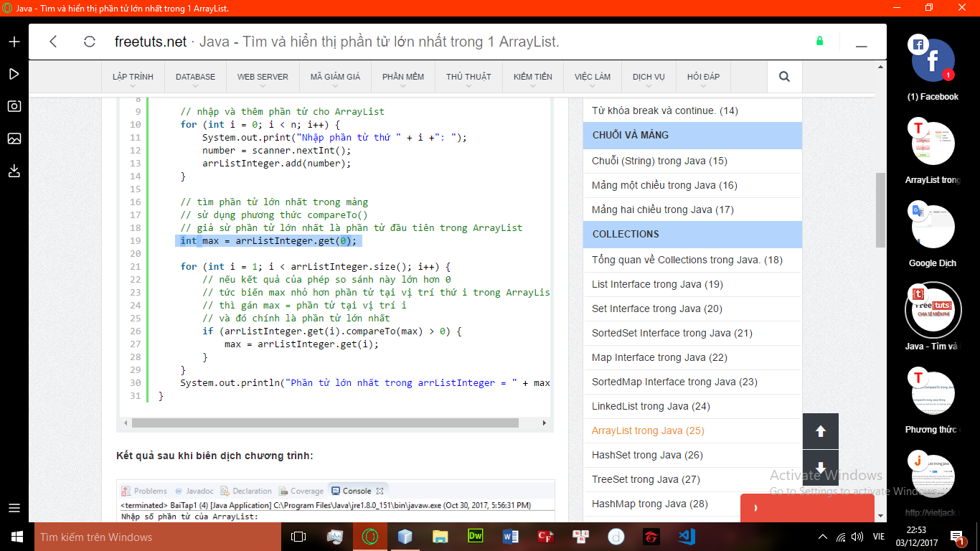
Task: Switch to the Google Dịch tab thumbnail
Action: coord(933,227)
